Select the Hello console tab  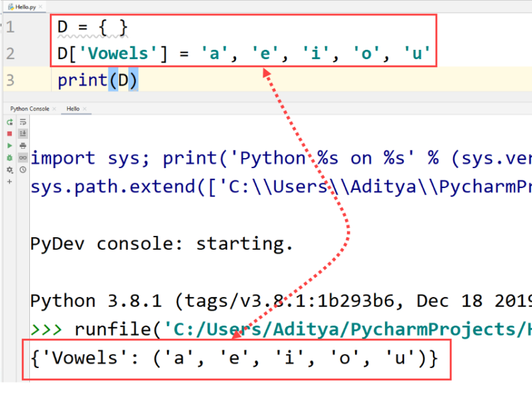point(72,108)
